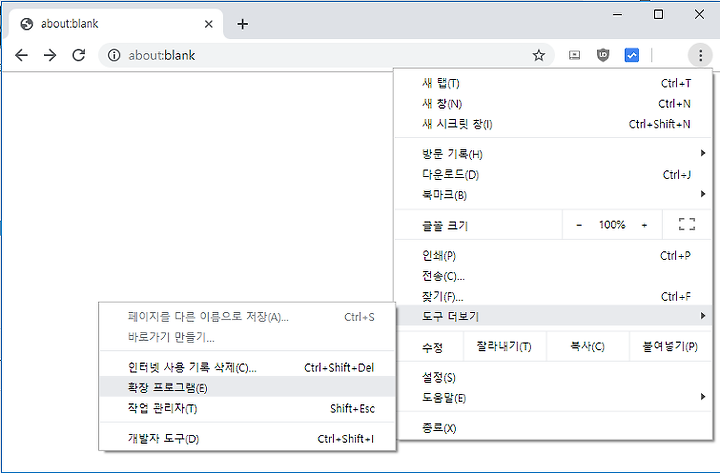Select 새 탭(T) menu item
Screen dimensions: 720x473
553,83
